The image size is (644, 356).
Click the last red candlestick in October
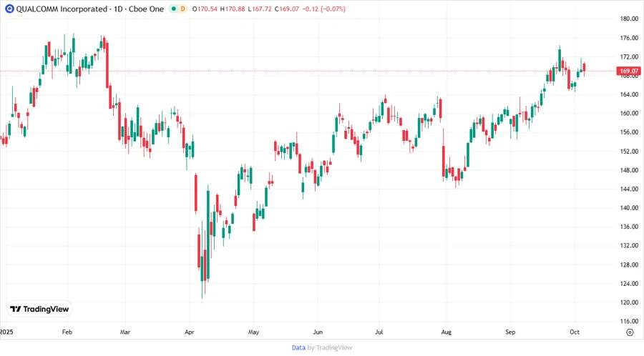pos(585,68)
